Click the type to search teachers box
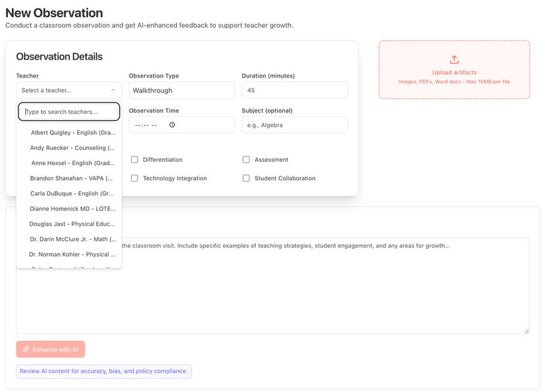This screenshot has height=392, width=545. click(x=68, y=111)
